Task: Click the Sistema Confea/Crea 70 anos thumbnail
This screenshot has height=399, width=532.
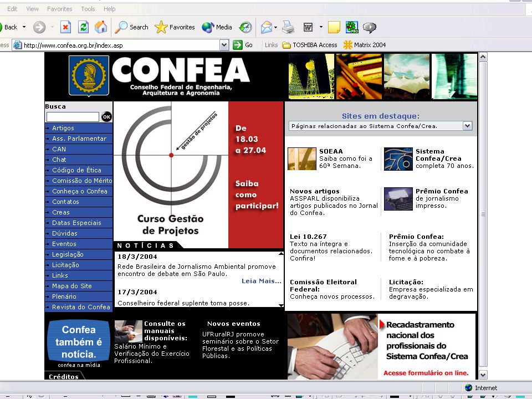Action: click(x=398, y=159)
